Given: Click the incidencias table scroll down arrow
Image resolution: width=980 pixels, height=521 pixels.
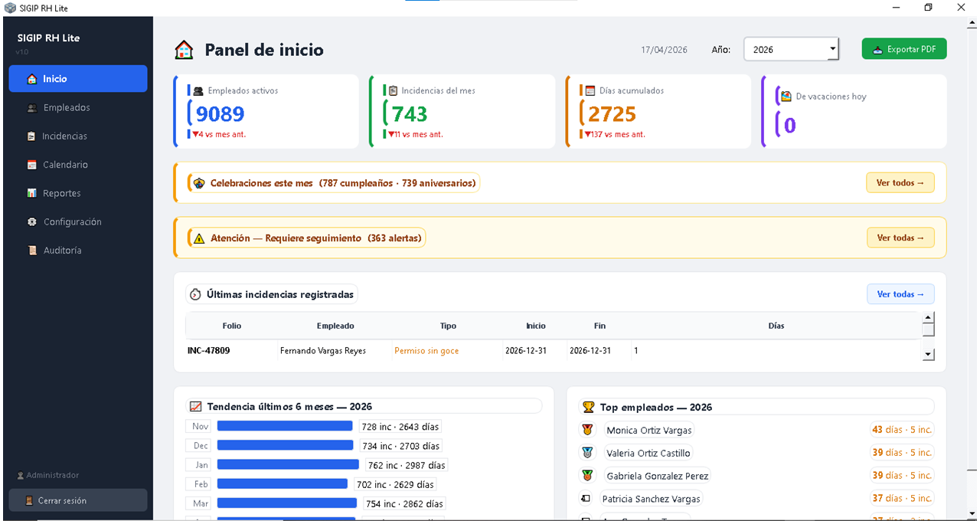Looking at the screenshot, I should tap(929, 355).
